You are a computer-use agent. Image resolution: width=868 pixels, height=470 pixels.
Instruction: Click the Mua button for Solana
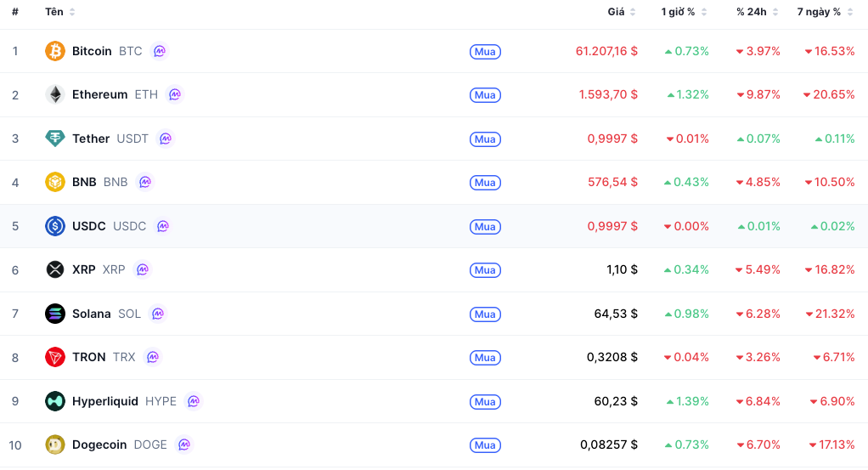click(x=485, y=314)
